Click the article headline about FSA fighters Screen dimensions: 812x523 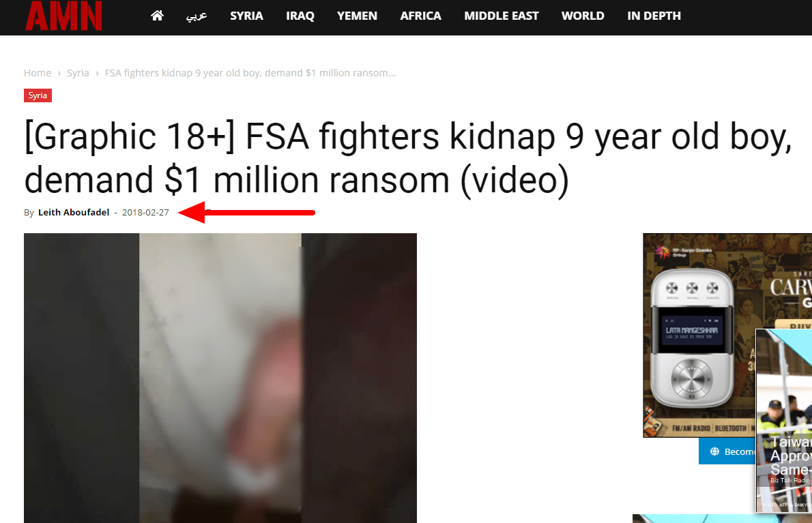click(408, 158)
